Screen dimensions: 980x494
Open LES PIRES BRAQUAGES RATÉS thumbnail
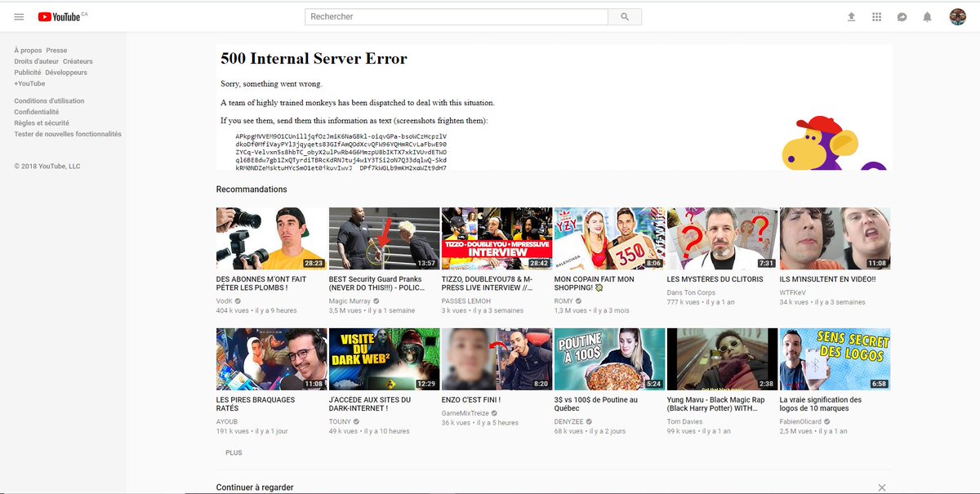(x=272, y=359)
